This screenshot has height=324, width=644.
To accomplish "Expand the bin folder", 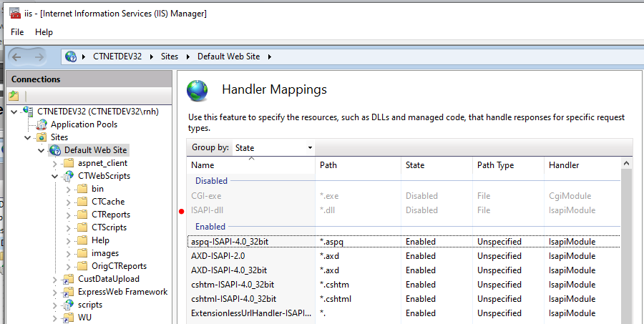I will [69, 190].
